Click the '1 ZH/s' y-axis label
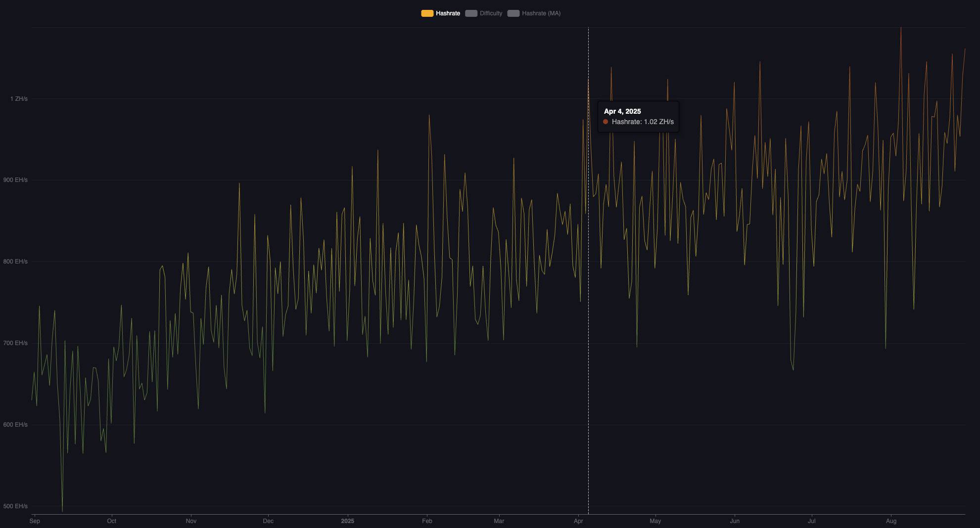 click(x=19, y=99)
